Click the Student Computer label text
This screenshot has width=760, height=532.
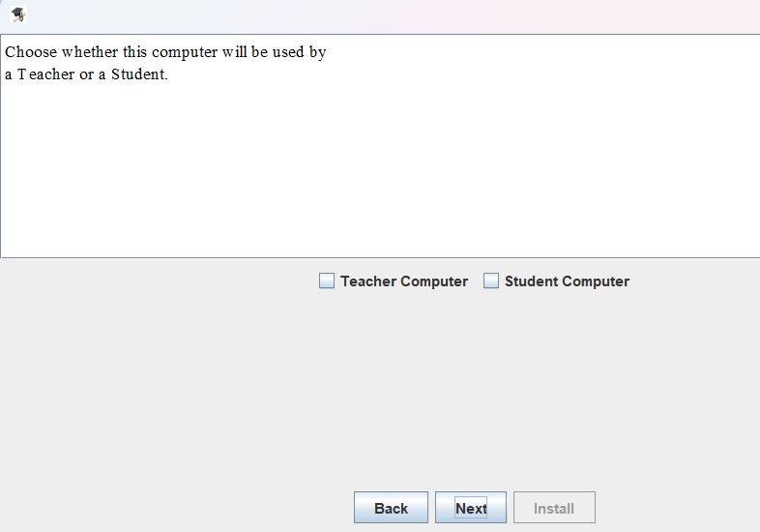pyautogui.click(x=567, y=281)
